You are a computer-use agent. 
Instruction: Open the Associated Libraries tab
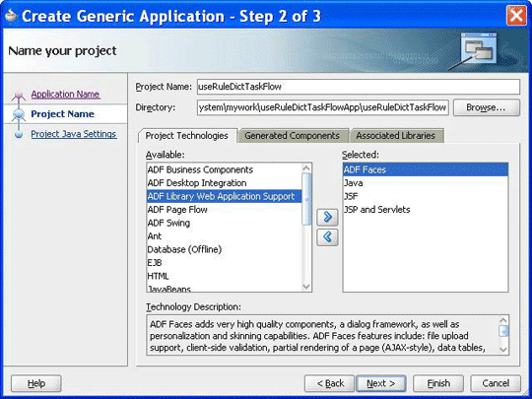(x=396, y=136)
